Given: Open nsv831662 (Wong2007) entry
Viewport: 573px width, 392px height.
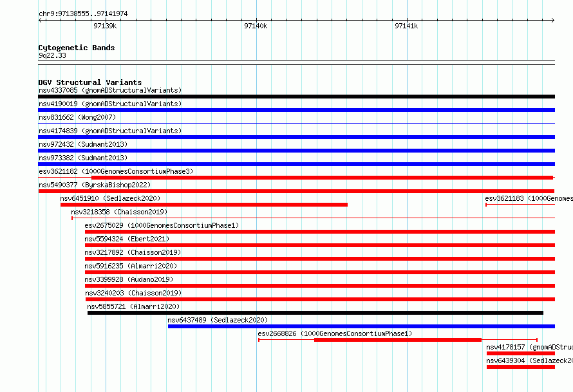Looking at the screenshot, I should pyautogui.click(x=77, y=117).
